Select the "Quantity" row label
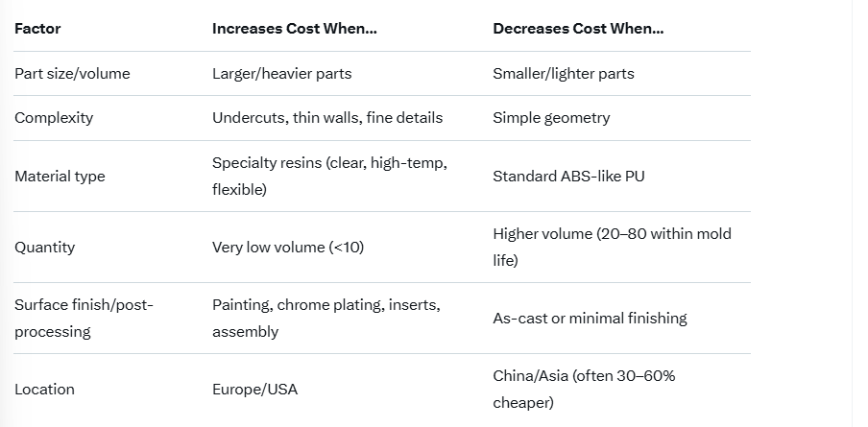 tap(44, 248)
